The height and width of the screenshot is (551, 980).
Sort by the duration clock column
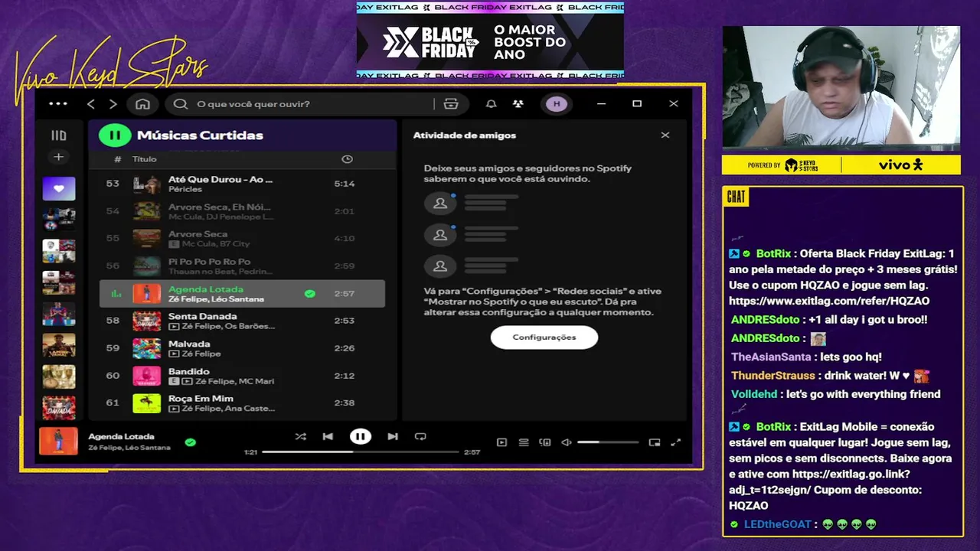pos(347,159)
